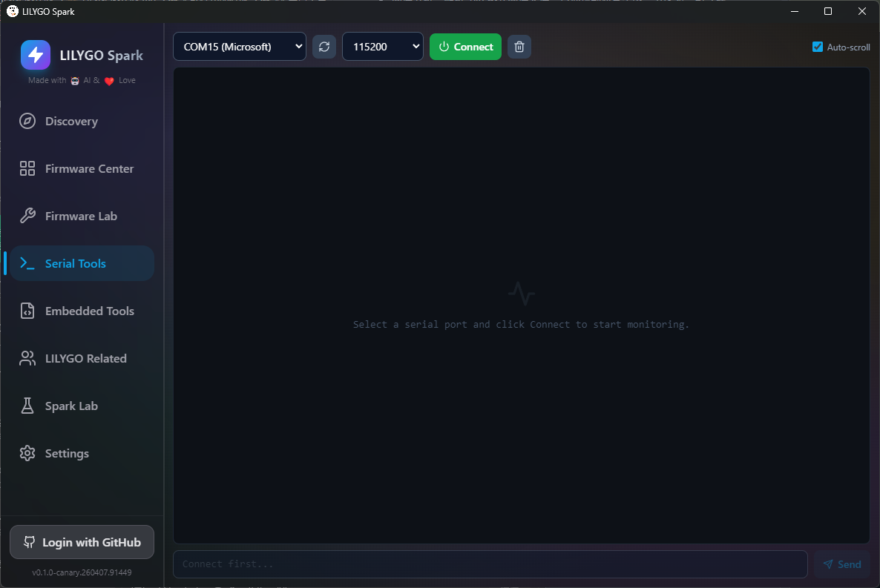Click the trash icon to clear output
Viewport: 880px width, 588px height.
519,47
